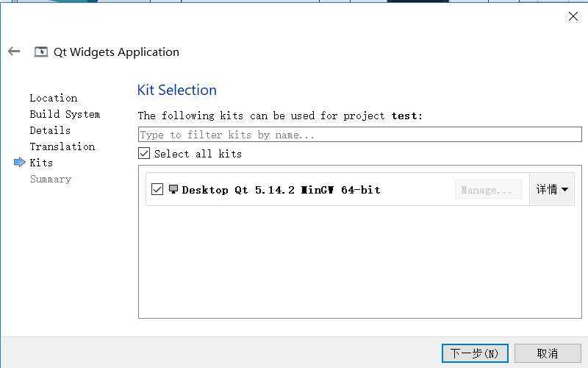
Task: Select the Build System step
Action: pos(65,114)
